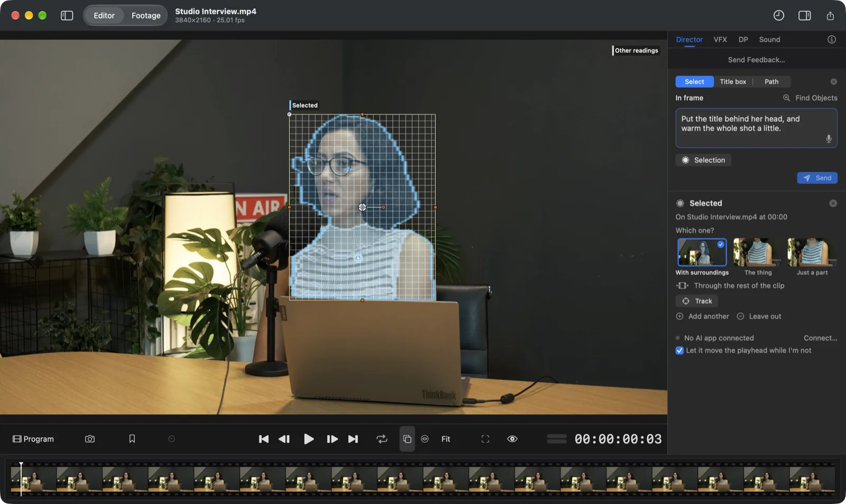This screenshot has width=846, height=504.
Task: Switch to the Editor mode
Action: 104,15
